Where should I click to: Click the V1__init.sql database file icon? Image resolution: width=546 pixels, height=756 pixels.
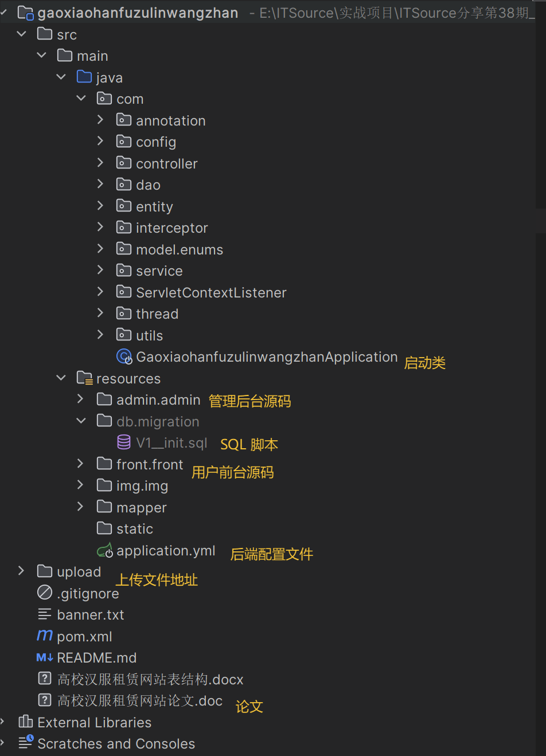tap(124, 442)
